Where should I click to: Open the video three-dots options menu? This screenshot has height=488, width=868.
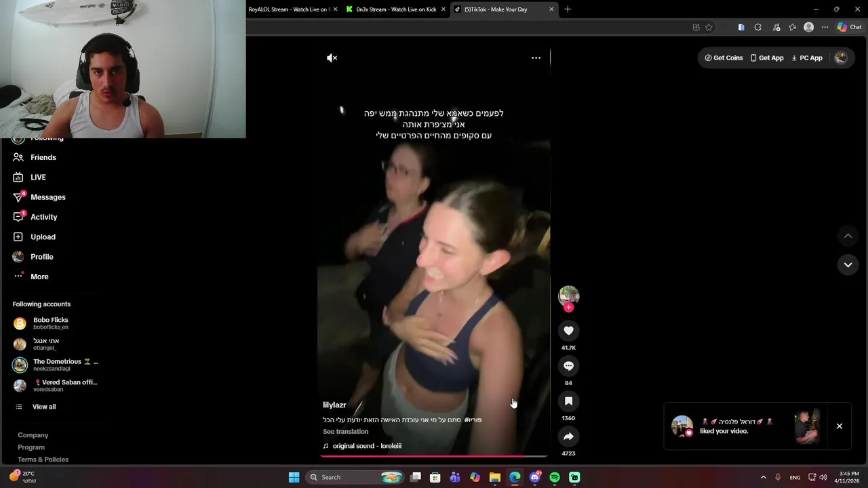[536, 58]
